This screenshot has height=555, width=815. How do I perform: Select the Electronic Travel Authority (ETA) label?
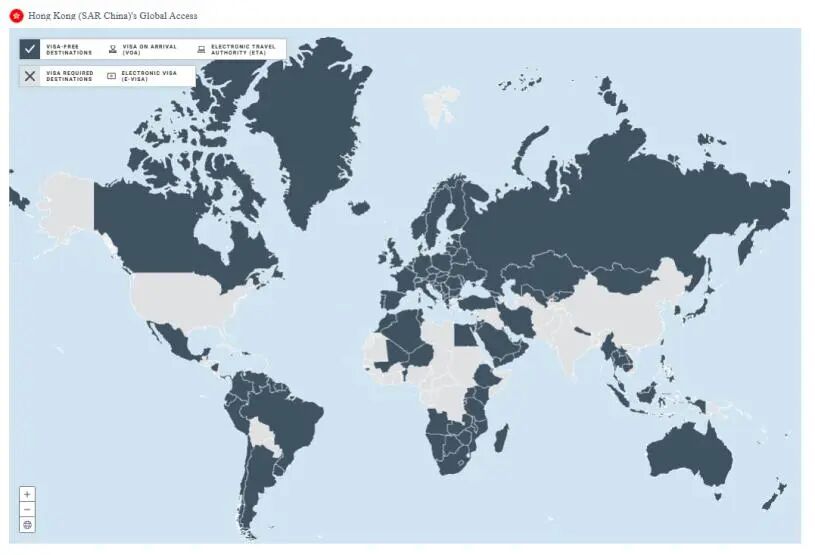(243, 49)
